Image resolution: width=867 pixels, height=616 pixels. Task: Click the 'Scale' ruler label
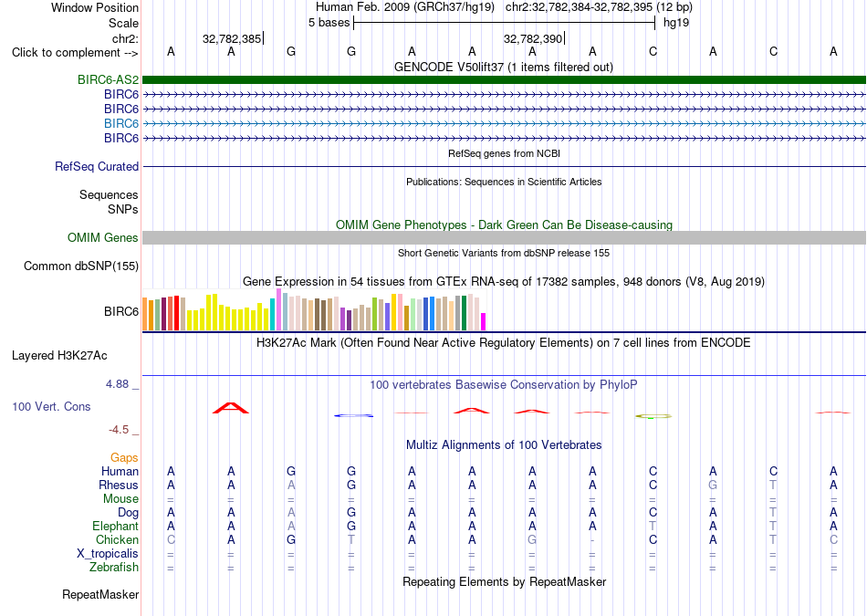(x=123, y=23)
